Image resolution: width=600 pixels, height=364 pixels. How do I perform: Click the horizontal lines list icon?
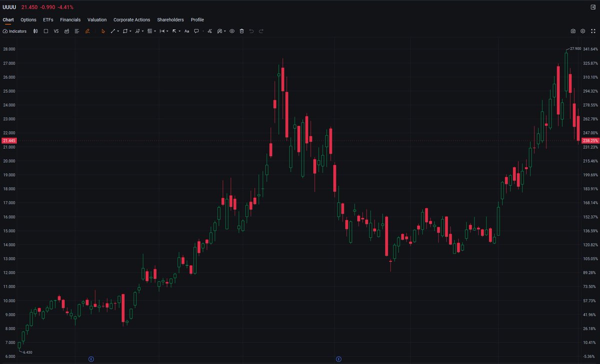(x=77, y=31)
